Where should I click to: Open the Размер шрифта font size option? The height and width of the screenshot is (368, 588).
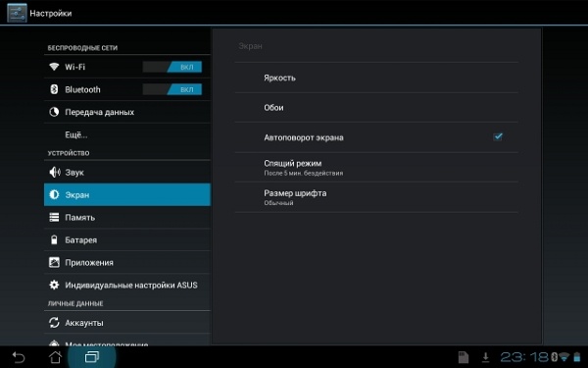click(376, 197)
